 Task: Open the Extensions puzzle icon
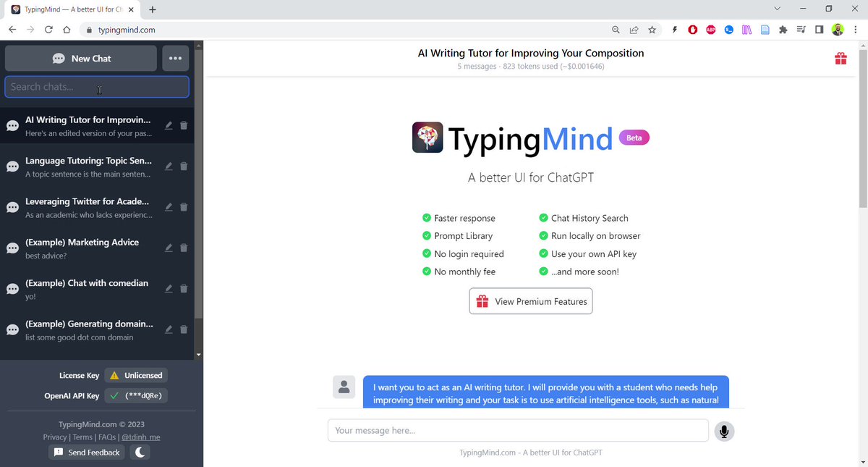(x=783, y=30)
